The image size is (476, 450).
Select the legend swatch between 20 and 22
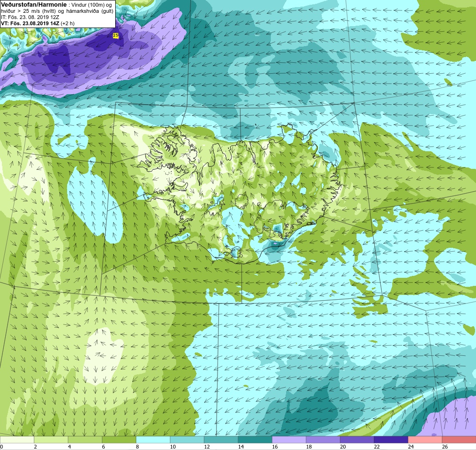(x=357, y=440)
